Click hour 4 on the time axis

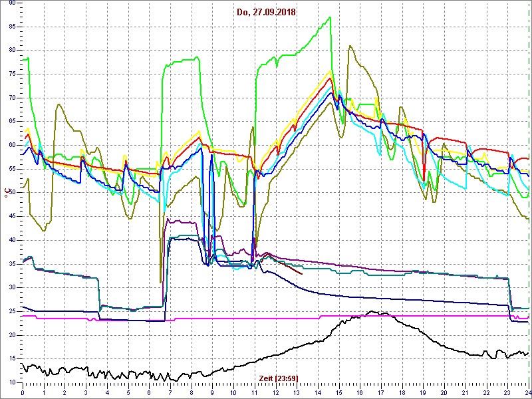[x=107, y=392]
